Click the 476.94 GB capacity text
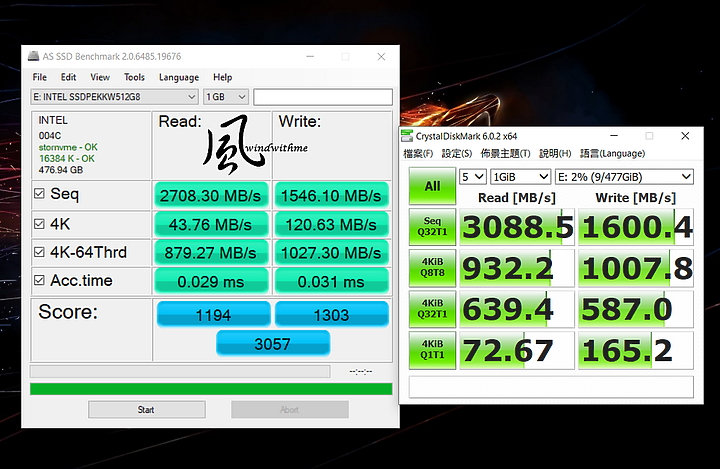Image resolution: width=720 pixels, height=469 pixels. 61,170
